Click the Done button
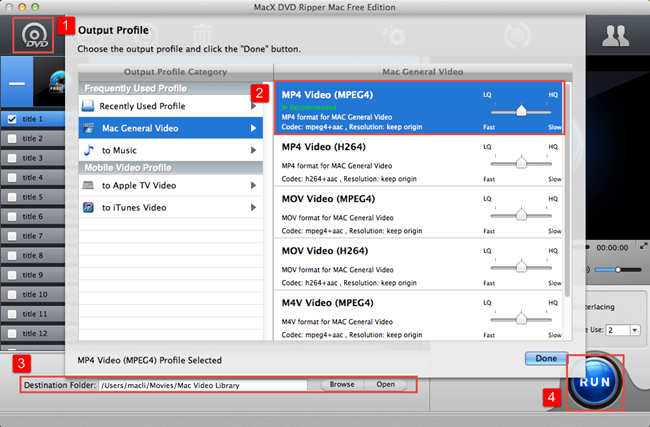This screenshot has width=650, height=427. [x=546, y=358]
